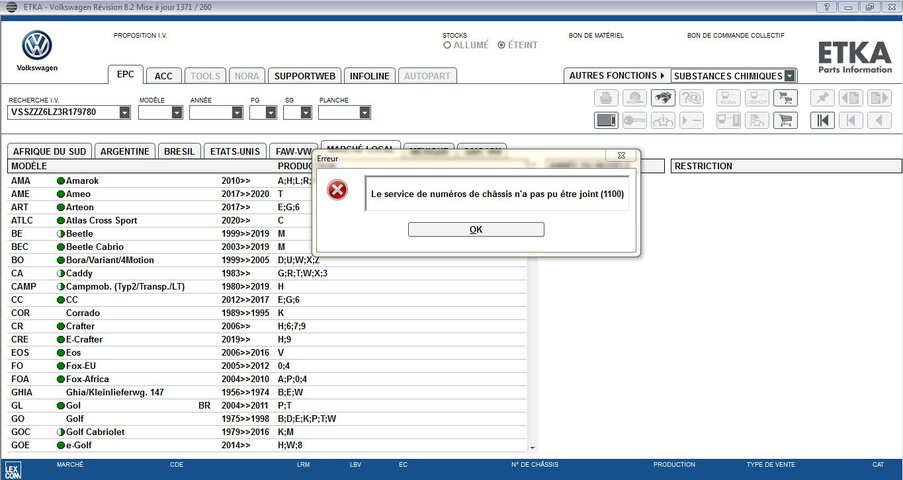Click the PROPOSITION I.V. label
This screenshot has width=903, height=480.
click(141, 36)
